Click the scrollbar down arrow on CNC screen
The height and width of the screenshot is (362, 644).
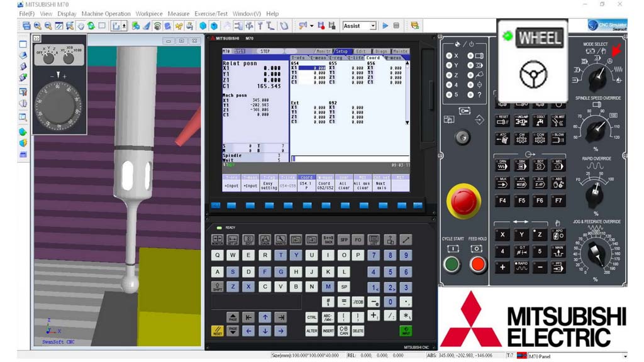pyautogui.click(x=407, y=123)
